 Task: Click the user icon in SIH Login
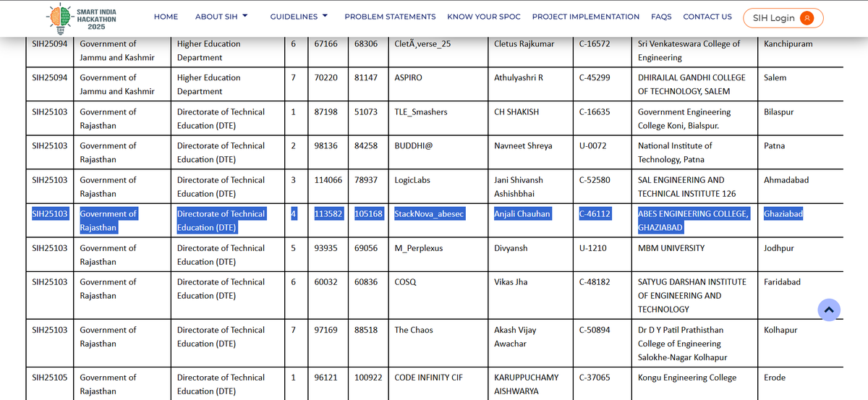click(807, 18)
